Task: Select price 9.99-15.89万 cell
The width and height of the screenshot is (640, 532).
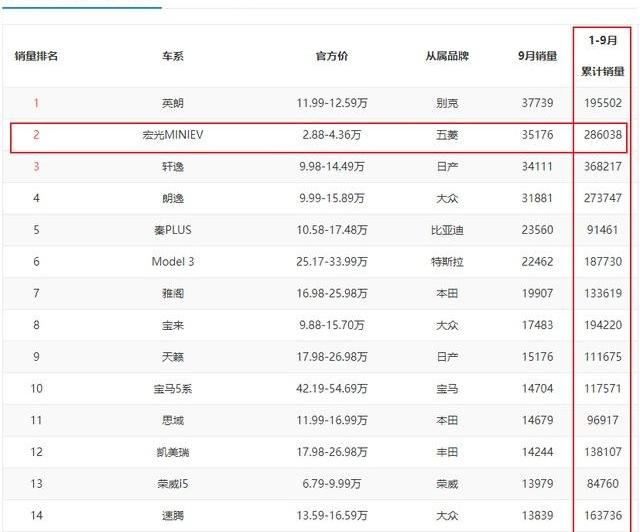Action: coord(332,198)
